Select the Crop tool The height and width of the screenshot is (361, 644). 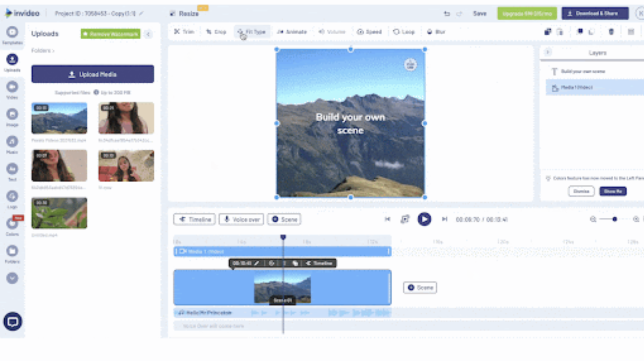[x=216, y=32]
